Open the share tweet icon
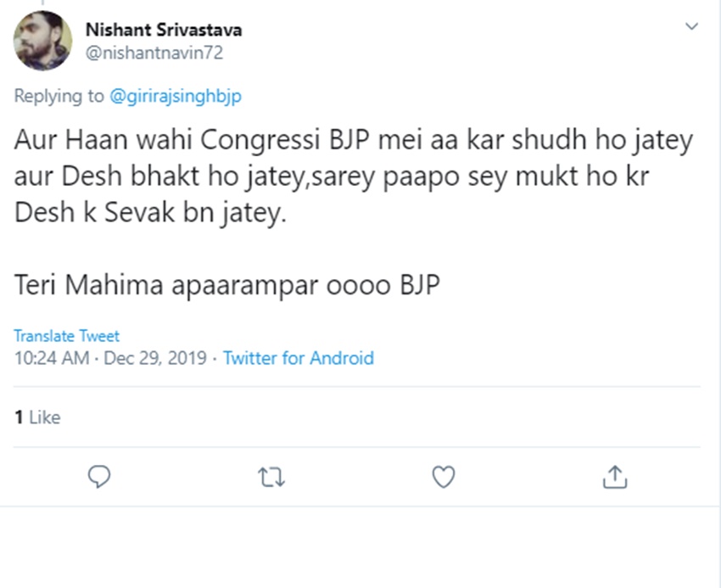The image size is (721, 588). click(614, 478)
